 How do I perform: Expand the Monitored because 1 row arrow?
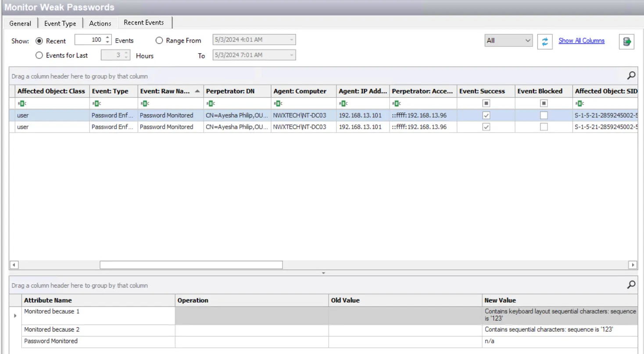(x=16, y=316)
